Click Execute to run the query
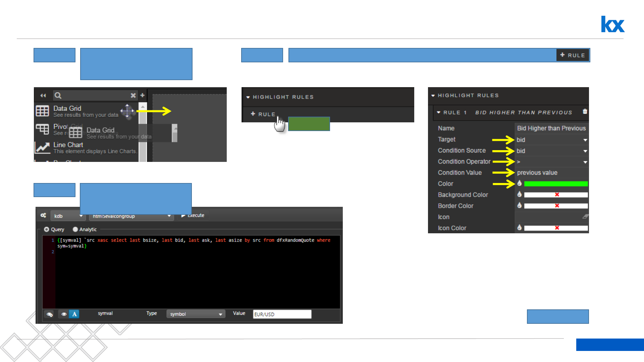This screenshot has width=644, height=362. (193, 216)
